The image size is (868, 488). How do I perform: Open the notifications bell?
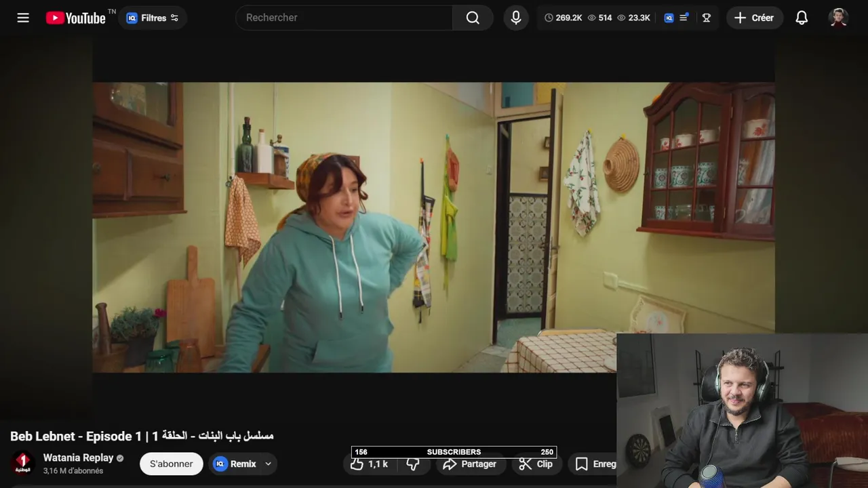(x=802, y=18)
